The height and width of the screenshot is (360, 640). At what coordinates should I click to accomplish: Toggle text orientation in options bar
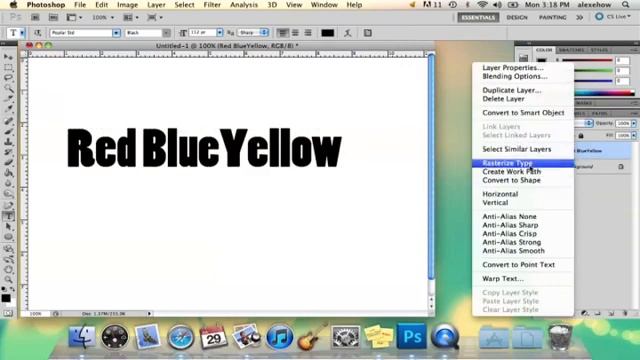(x=37, y=33)
